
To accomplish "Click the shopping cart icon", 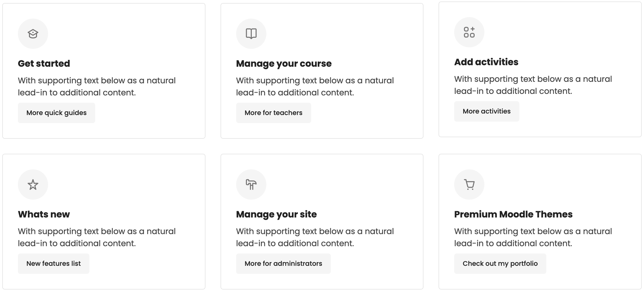I will coord(469,184).
